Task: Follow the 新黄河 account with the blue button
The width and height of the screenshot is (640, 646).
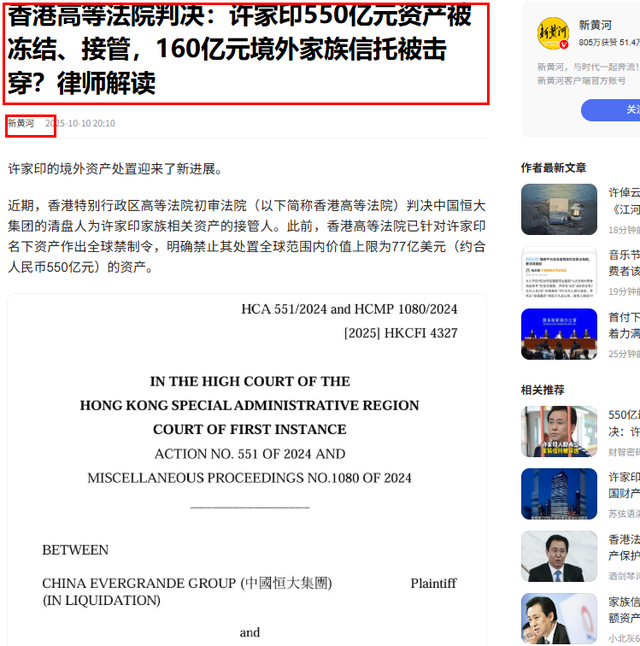Action: click(610, 110)
